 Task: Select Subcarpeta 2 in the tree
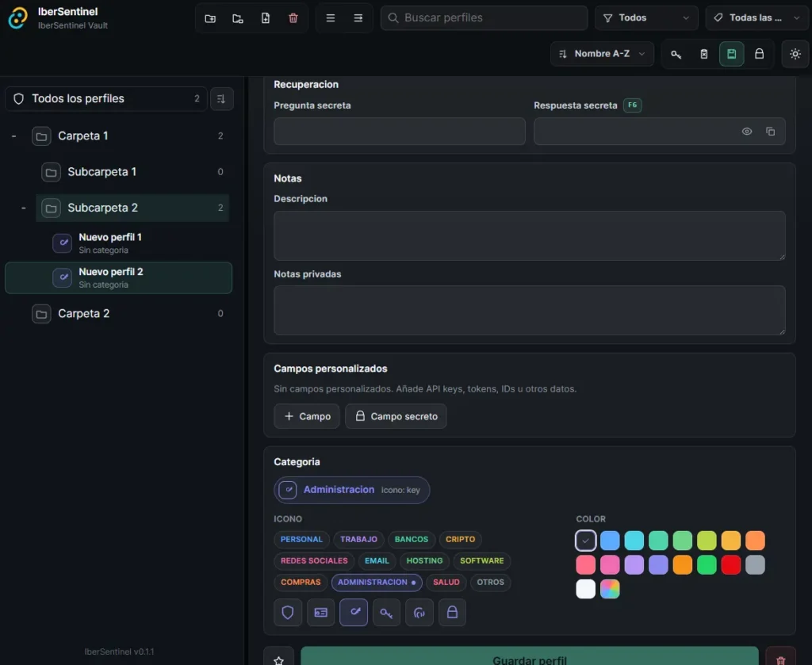(132, 208)
